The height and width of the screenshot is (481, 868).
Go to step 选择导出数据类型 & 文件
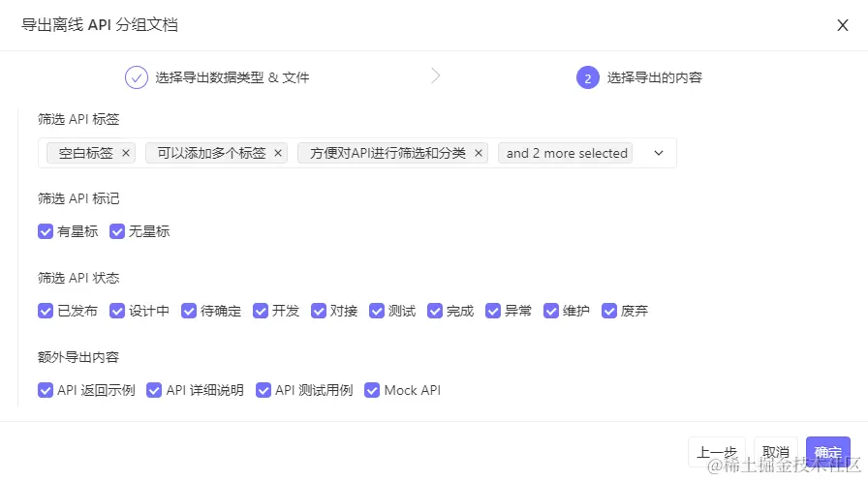(232, 77)
